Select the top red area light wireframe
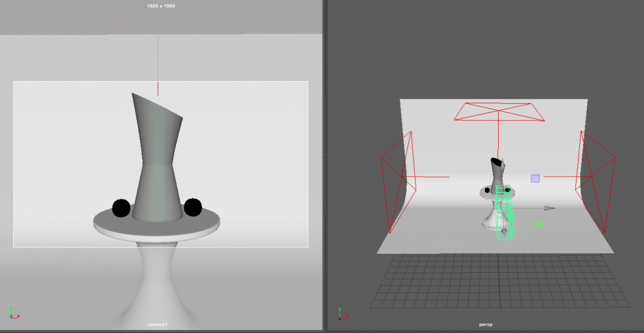644x333 pixels. point(499,111)
